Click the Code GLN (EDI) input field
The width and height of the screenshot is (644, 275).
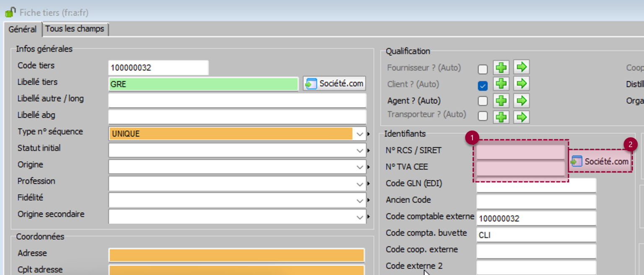(536, 185)
